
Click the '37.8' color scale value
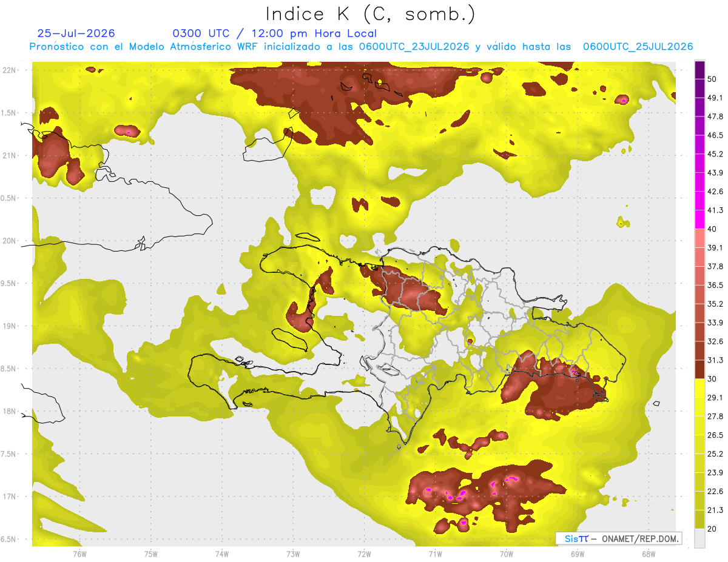click(x=715, y=266)
